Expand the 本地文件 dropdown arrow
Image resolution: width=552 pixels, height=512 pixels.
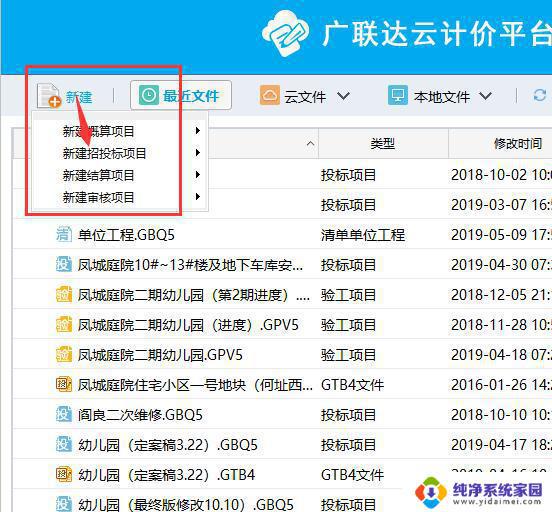pyautogui.click(x=485, y=96)
